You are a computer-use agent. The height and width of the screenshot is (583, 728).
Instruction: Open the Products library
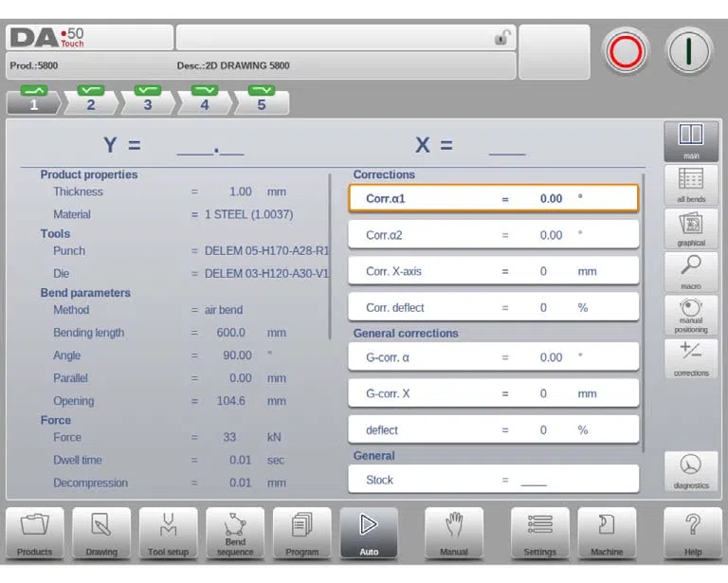click(34, 533)
